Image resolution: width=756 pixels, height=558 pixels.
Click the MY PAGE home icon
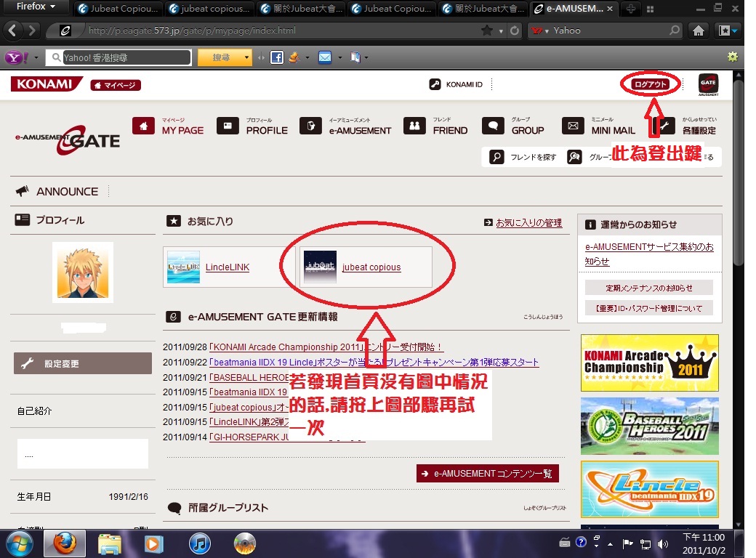tap(143, 126)
